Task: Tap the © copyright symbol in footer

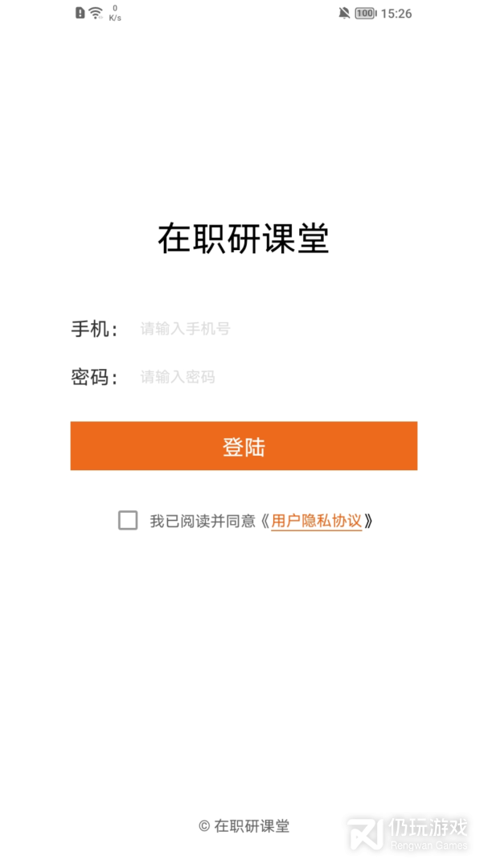Action: pyautogui.click(x=204, y=825)
